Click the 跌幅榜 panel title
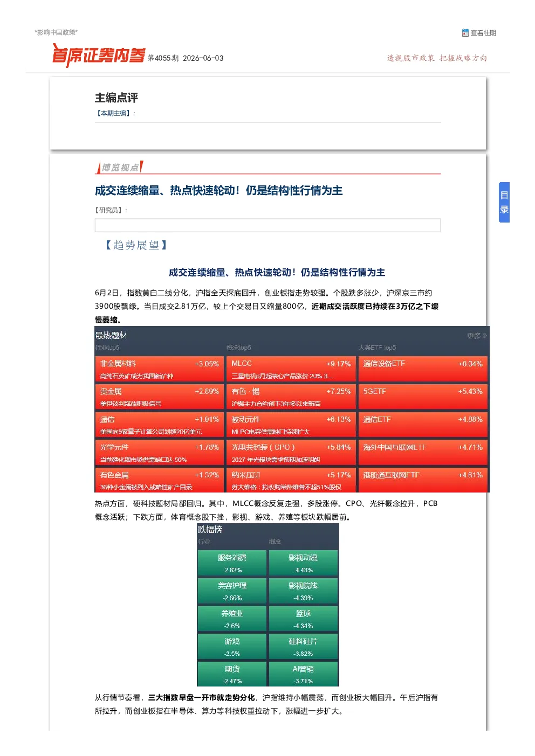Image resolution: width=535 pixels, height=756 pixels. click(x=210, y=530)
